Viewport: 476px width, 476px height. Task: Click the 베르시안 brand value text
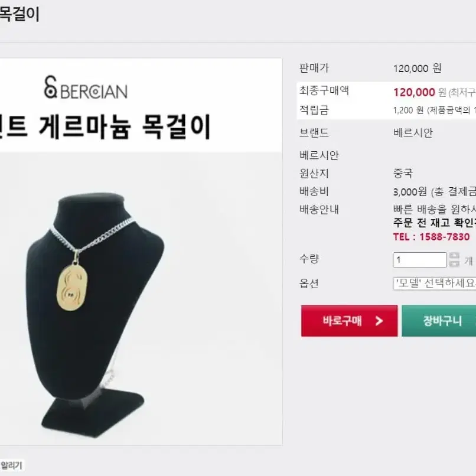(x=413, y=133)
